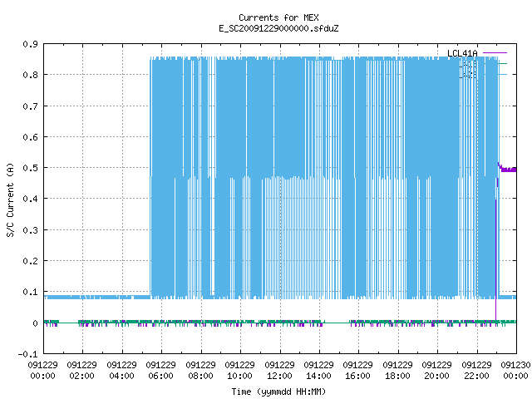Click the chart title 'Currents for MEX'
This screenshot has width=532, height=399.
278,17
